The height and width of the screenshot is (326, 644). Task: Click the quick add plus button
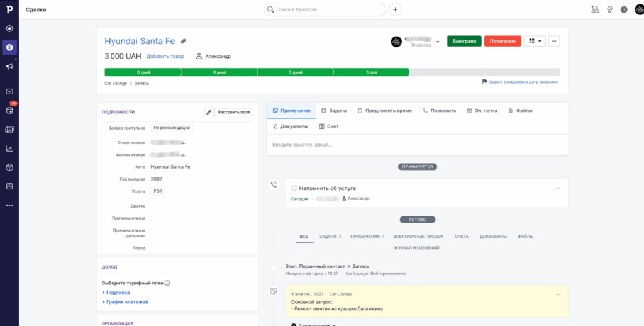(x=395, y=9)
